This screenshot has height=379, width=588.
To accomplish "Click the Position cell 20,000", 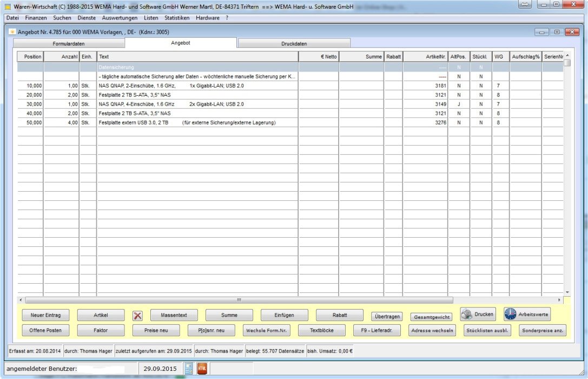I will [30, 95].
